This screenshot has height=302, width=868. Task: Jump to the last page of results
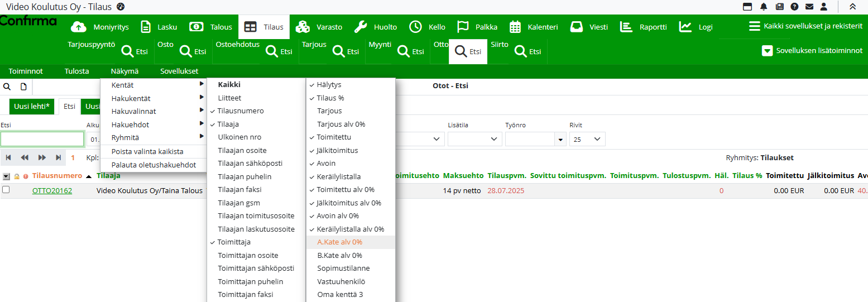59,158
